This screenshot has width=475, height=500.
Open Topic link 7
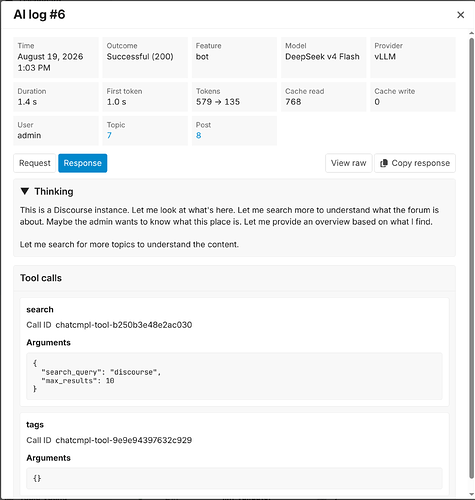pyautogui.click(x=109, y=135)
